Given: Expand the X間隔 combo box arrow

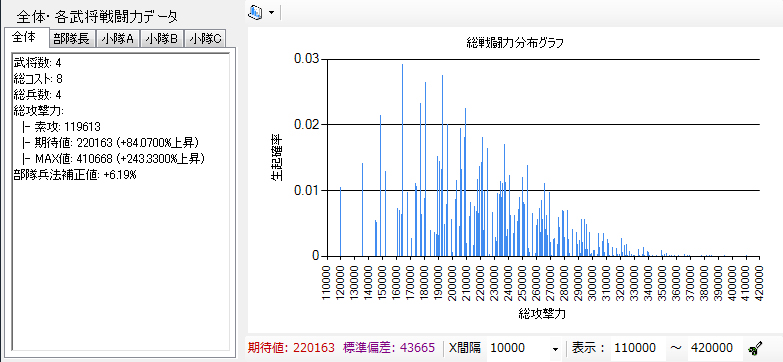Looking at the screenshot, I should (555, 348).
